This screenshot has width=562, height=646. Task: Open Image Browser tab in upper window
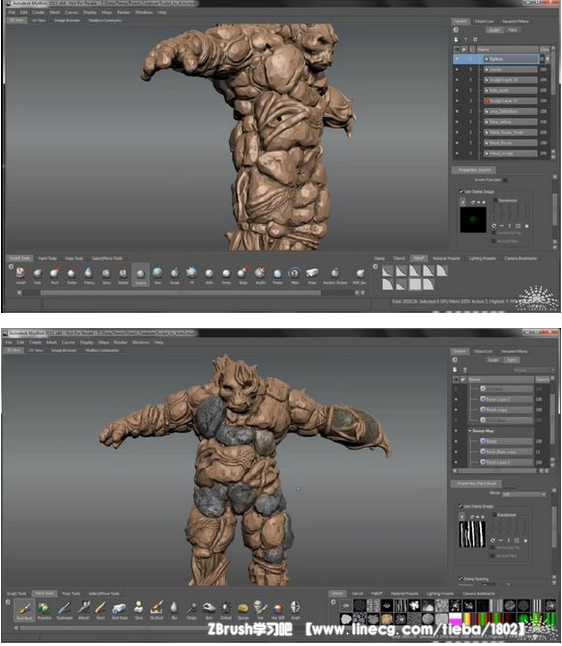67,20
